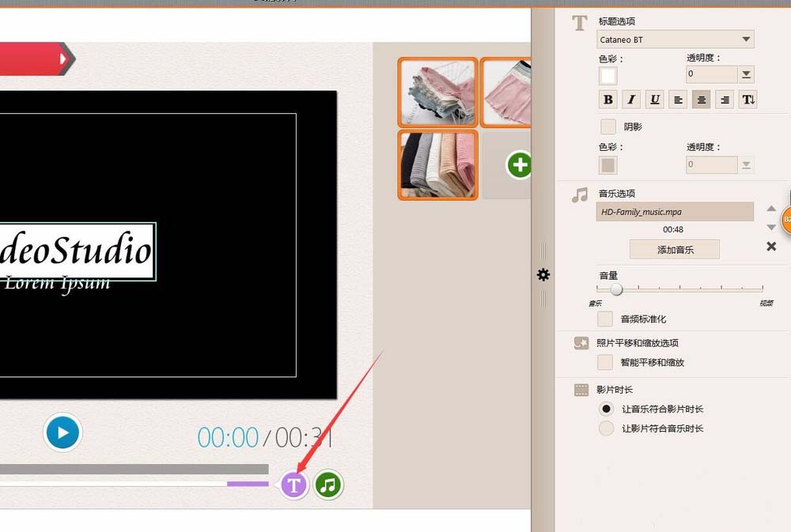Move music up in the list
Screen dimensions: 791x532
point(770,208)
